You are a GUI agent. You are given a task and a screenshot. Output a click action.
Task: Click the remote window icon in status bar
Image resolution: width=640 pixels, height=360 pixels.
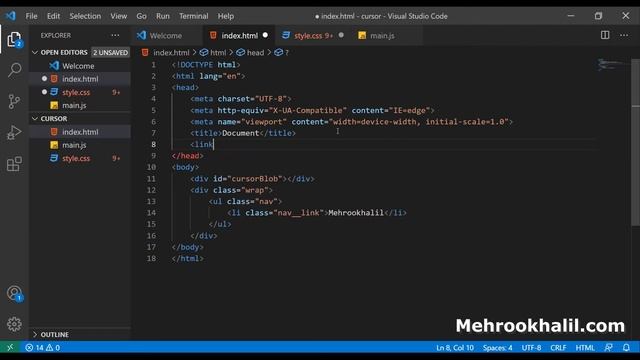10,347
